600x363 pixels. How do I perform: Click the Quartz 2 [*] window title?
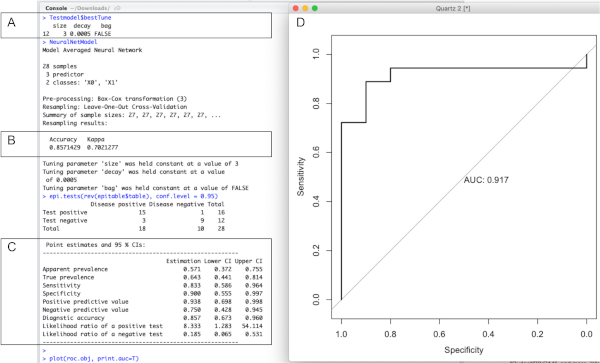pyautogui.click(x=453, y=8)
